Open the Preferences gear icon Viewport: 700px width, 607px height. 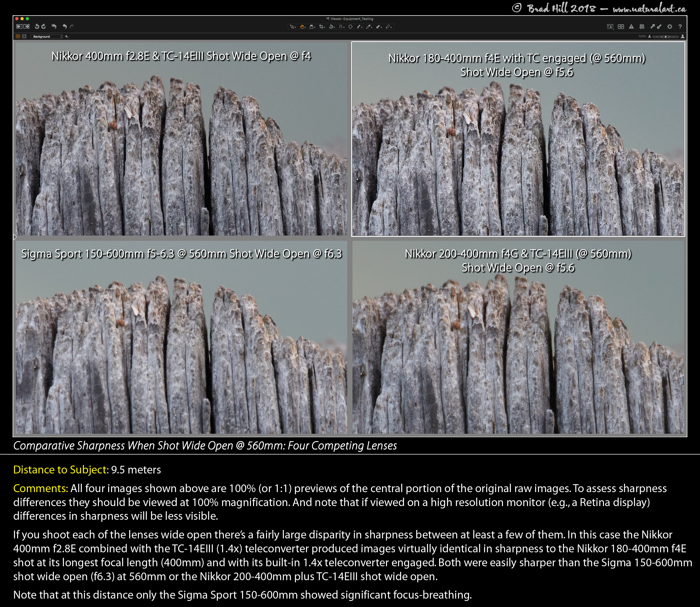(x=669, y=27)
